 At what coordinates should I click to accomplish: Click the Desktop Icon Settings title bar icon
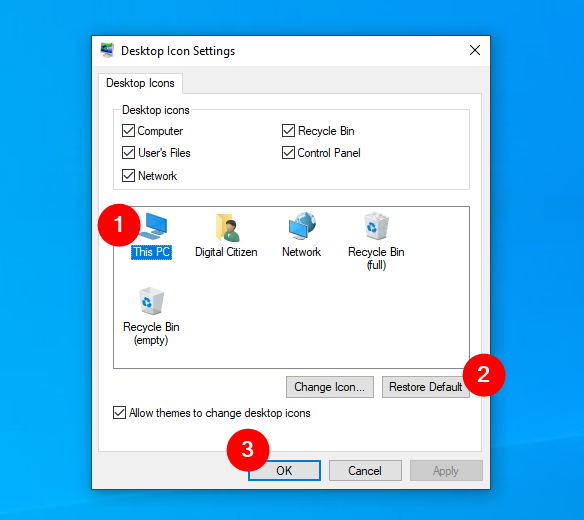[x=107, y=50]
